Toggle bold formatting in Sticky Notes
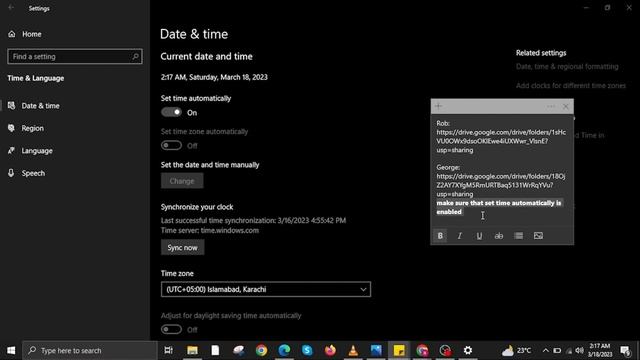The height and width of the screenshot is (360, 640). [440, 236]
